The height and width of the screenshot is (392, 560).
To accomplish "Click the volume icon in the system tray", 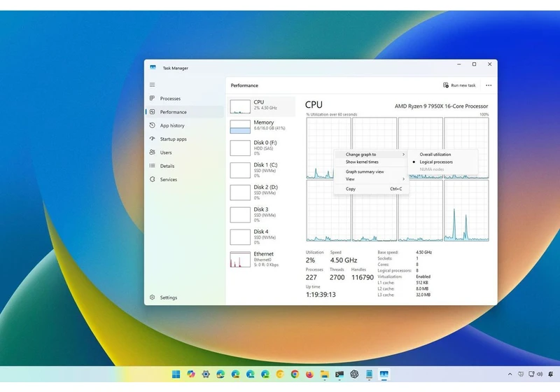I will pos(540,374).
